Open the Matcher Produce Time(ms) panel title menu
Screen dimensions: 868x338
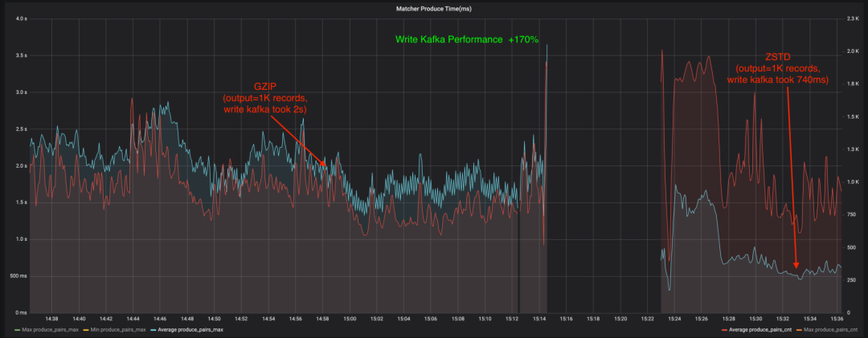(433, 9)
